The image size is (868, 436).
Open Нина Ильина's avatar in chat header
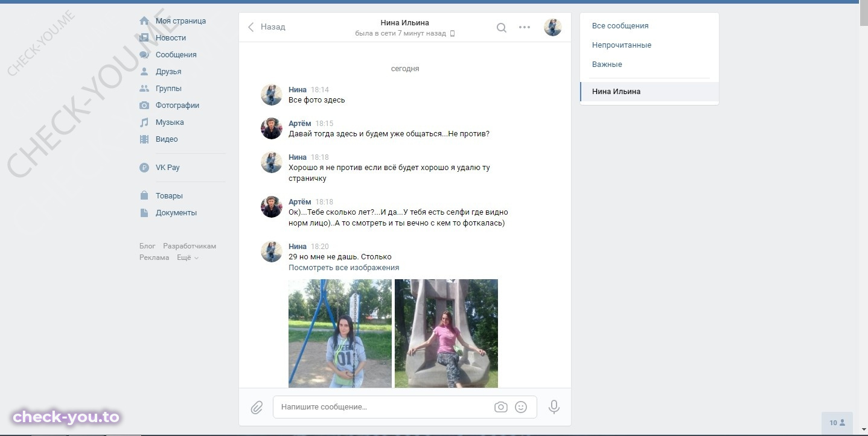pyautogui.click(x=553, y=27)
